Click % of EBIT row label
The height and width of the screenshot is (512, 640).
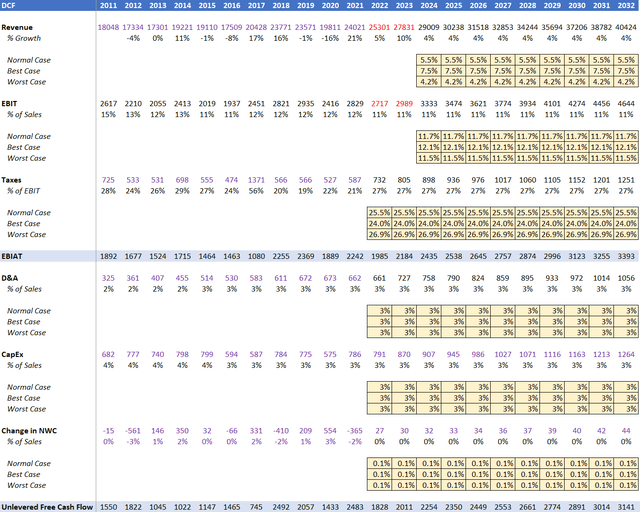coord(23,191)
